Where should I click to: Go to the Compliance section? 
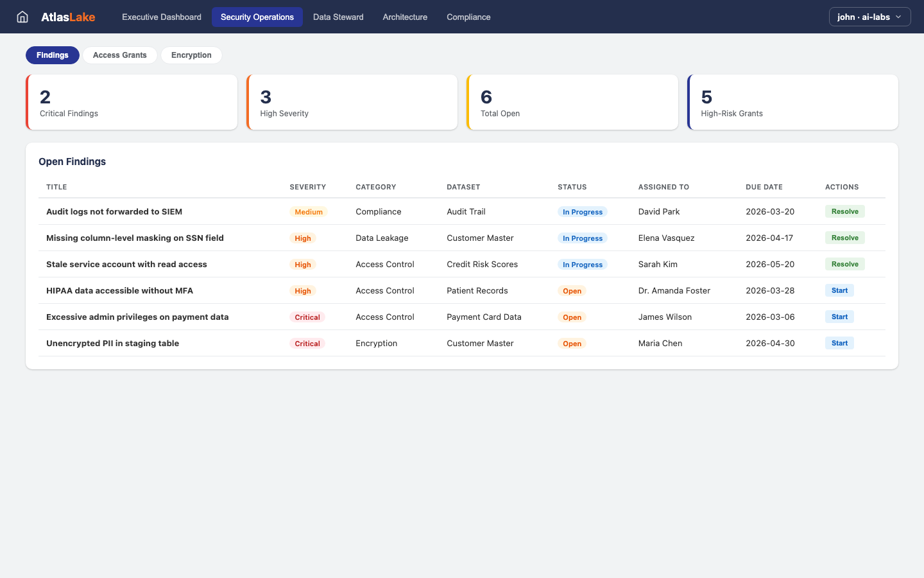coord(468,17)
